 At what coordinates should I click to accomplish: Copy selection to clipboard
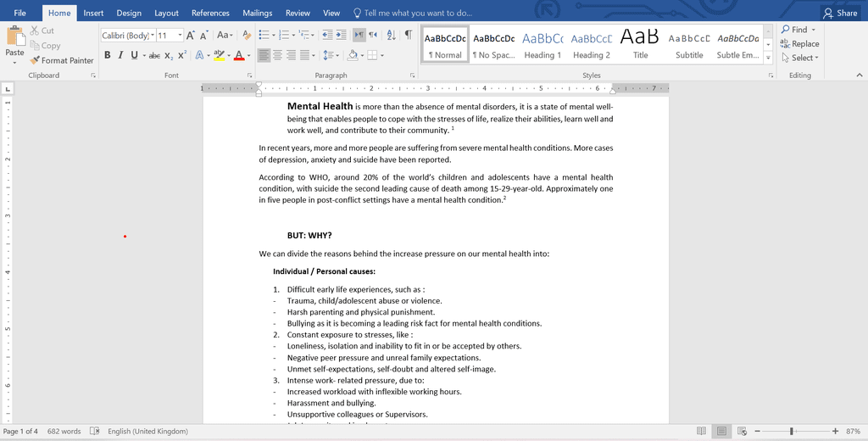point(45,46)
